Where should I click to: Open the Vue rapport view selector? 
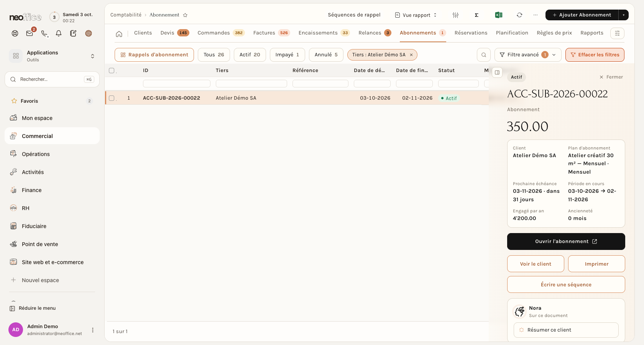tap(416, 15)
